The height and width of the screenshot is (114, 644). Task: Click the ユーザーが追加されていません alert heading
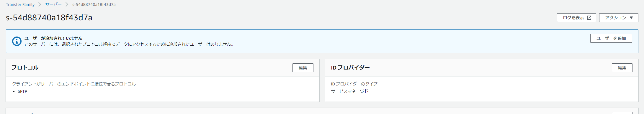pos(53,38)
